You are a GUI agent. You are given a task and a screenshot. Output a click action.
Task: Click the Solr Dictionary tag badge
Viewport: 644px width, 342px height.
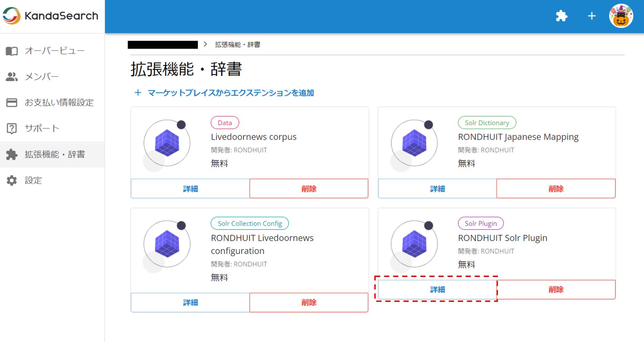(x=487, y=123)
